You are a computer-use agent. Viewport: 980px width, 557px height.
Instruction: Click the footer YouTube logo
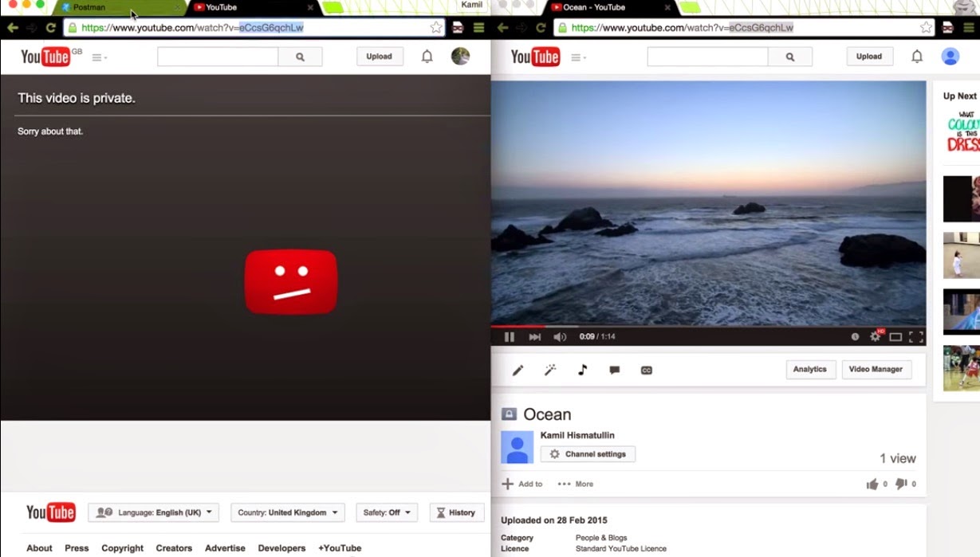[x=51, y=512]
